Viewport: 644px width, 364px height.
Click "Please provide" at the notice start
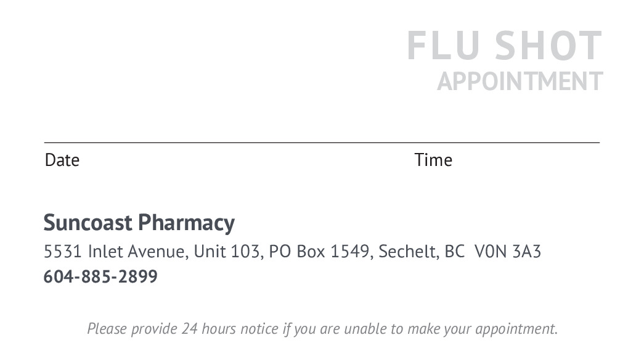[x=132, y=329]
